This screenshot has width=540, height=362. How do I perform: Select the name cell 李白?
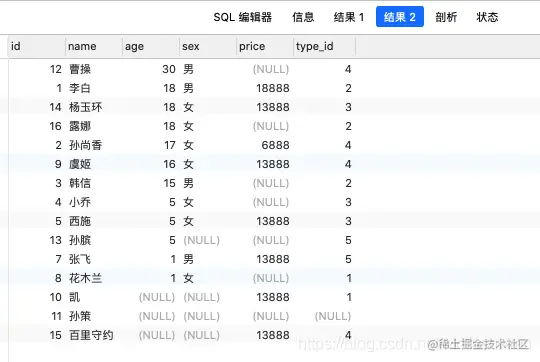(x=80, y=88)
